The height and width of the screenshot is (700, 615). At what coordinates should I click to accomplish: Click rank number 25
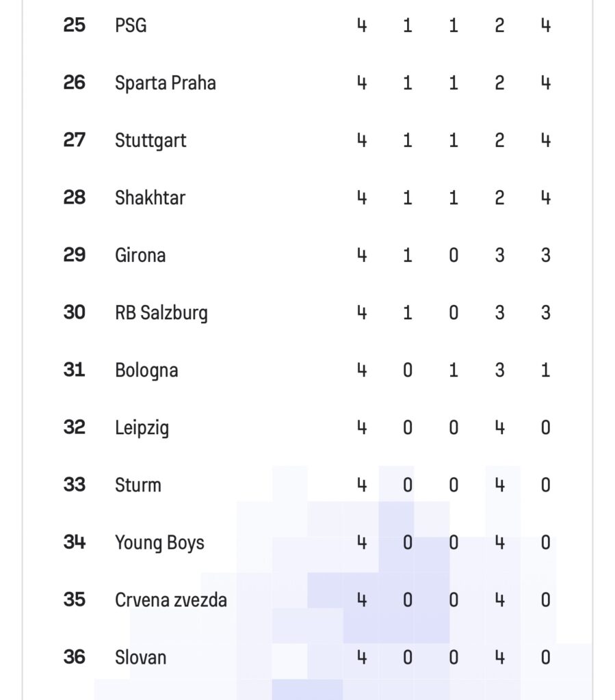[74, 25]
